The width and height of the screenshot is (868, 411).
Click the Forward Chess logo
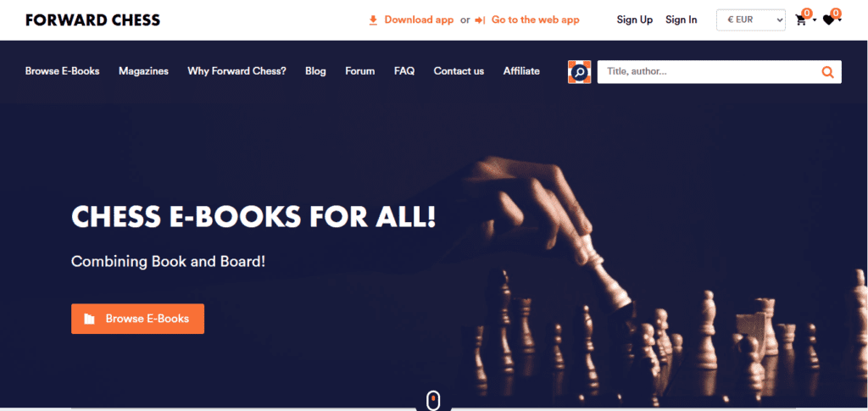(x=92, y=20)
